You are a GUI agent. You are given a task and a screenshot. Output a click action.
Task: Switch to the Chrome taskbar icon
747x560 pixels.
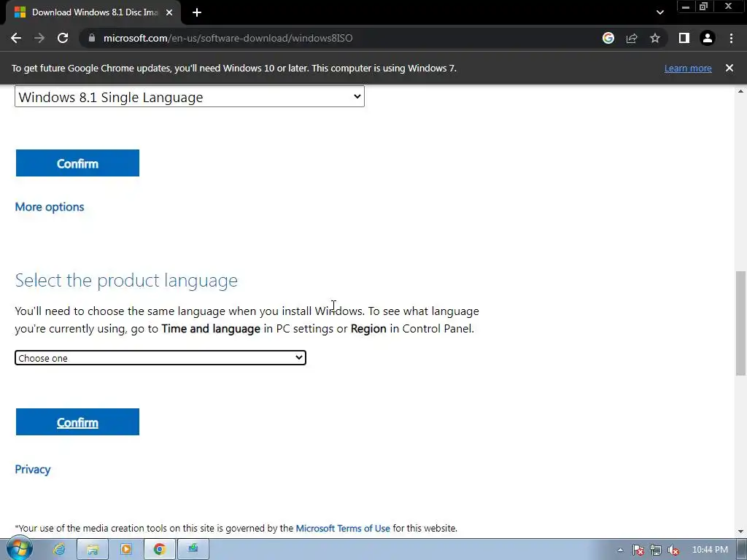point(160,550)
